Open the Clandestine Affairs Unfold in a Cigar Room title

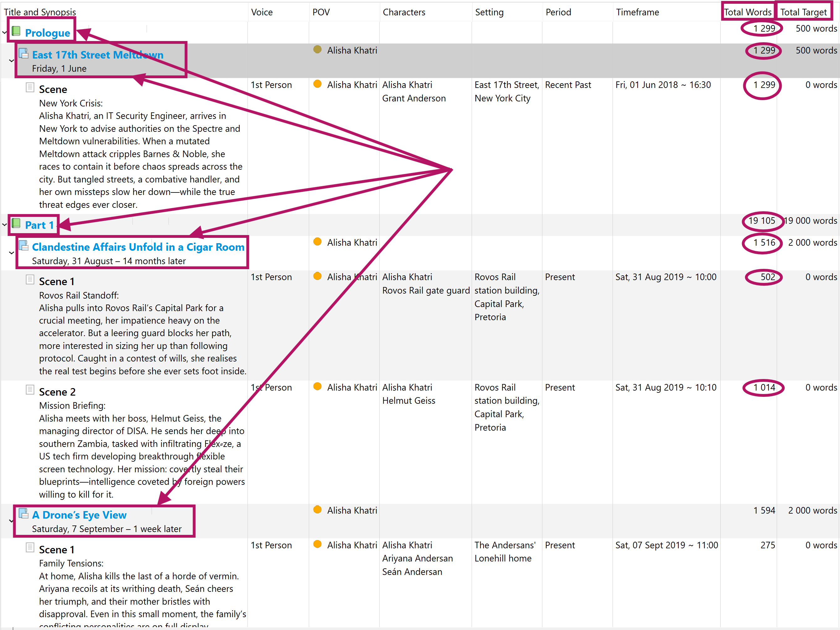click(138, 247)
